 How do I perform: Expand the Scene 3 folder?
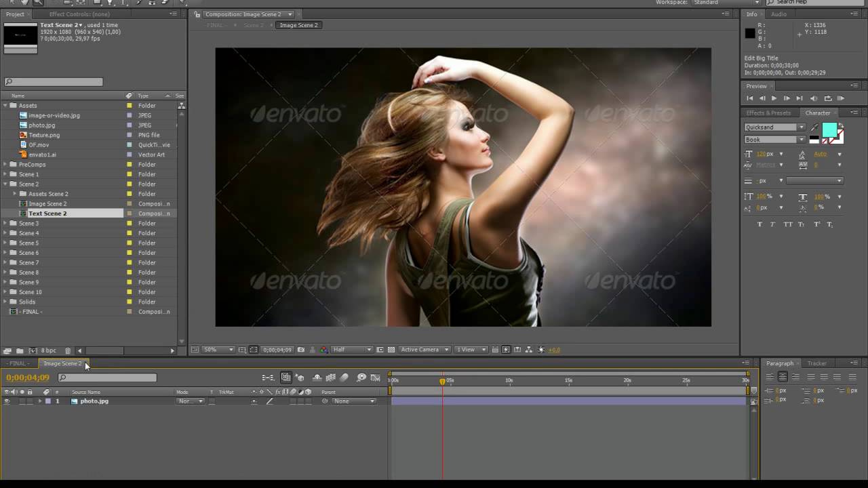click(x=5, y=224)
